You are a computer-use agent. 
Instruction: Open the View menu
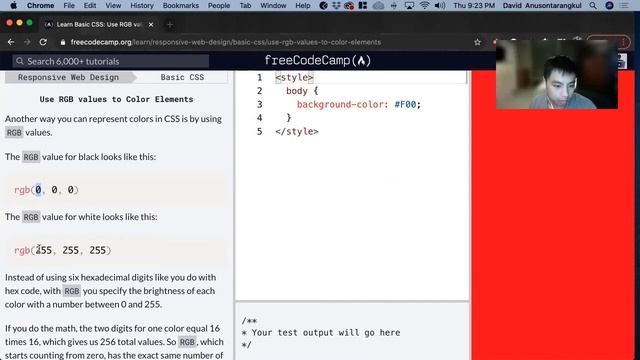[x=113, y=5]
